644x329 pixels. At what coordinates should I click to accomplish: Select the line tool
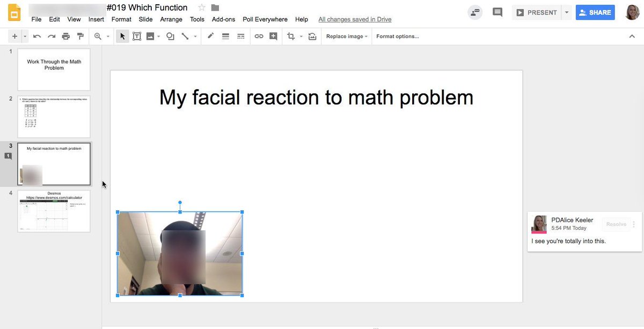tap(185, 36)
